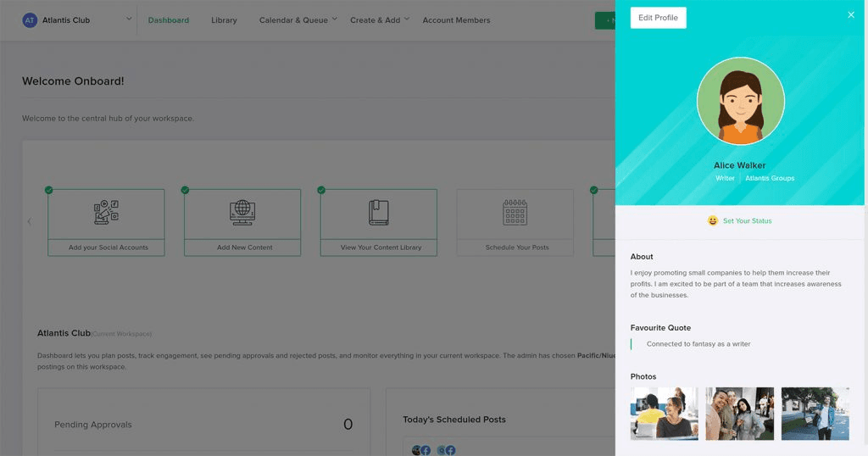Click the About heading in profile panel
The height and width of the screenshot is (456, 868).
point(642,257)
